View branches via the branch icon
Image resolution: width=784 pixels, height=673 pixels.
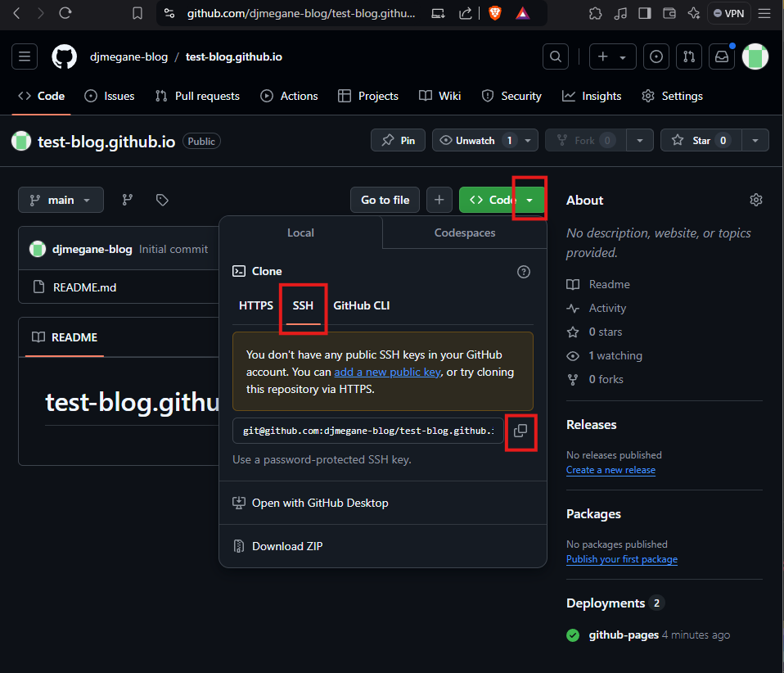coord(127,200)
